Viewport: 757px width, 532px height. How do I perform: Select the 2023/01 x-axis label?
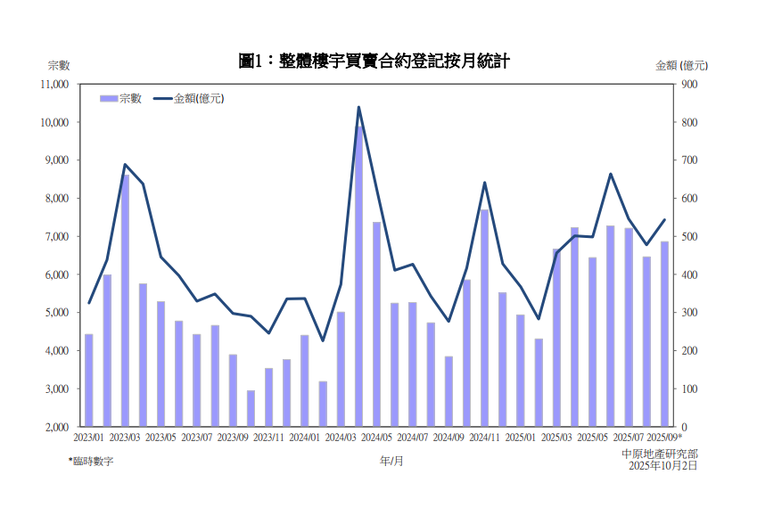click(88, 438)
